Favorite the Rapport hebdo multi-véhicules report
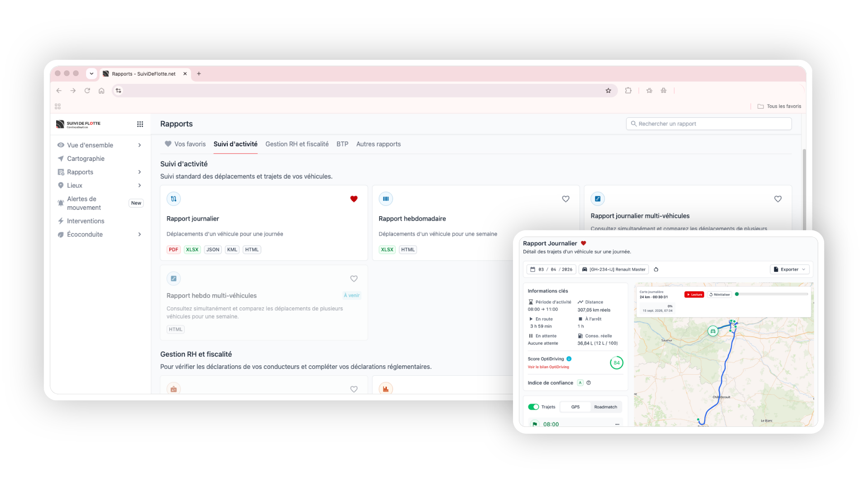Viewport: 868px width, 489px height. (x=354, y=279)
